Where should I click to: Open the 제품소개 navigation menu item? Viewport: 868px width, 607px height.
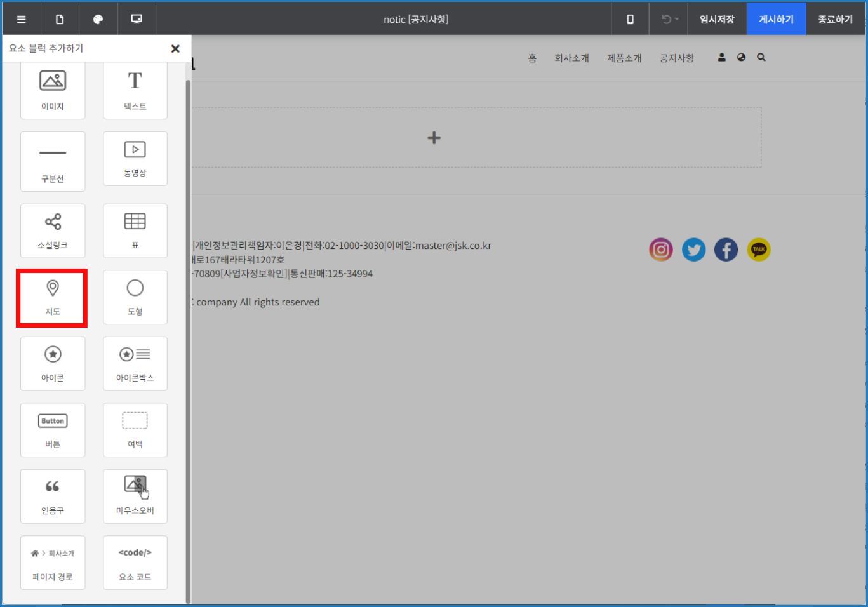(x=624, y=58)
